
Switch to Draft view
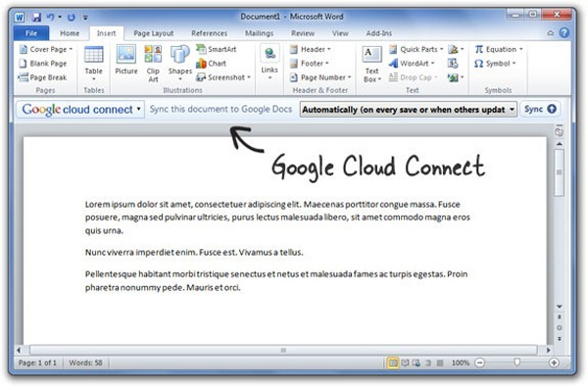click(x=440, y=363)
